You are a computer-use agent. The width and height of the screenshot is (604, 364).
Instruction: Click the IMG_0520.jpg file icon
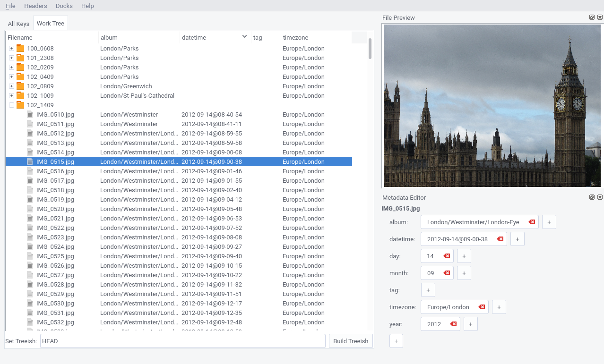[x=30, y=209]
